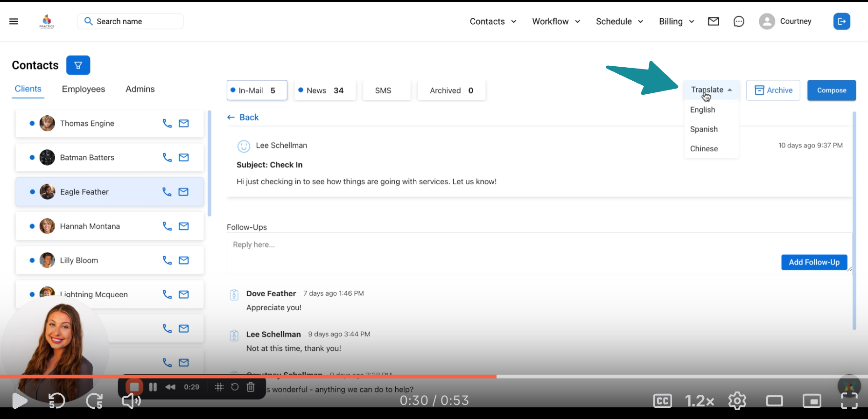Expand the Billing dropdown menu
This screenshot has height=419, width=868.
pos(676,21)
